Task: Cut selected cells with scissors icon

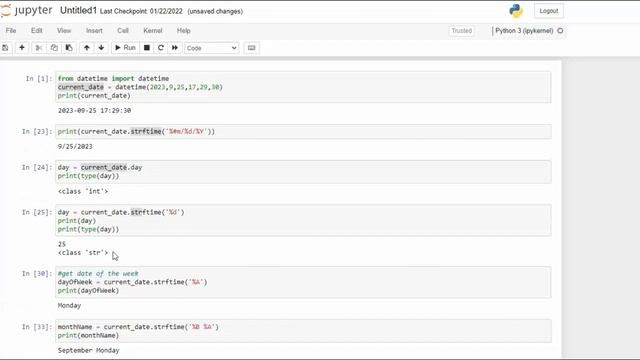Action: (x=39, y=48)
